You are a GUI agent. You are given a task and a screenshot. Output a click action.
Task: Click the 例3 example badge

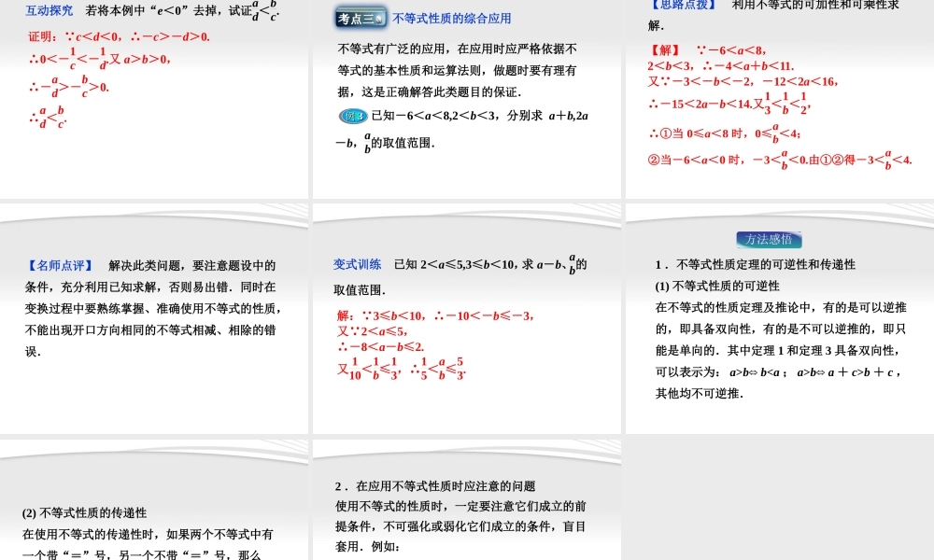(x=353, y=116)
